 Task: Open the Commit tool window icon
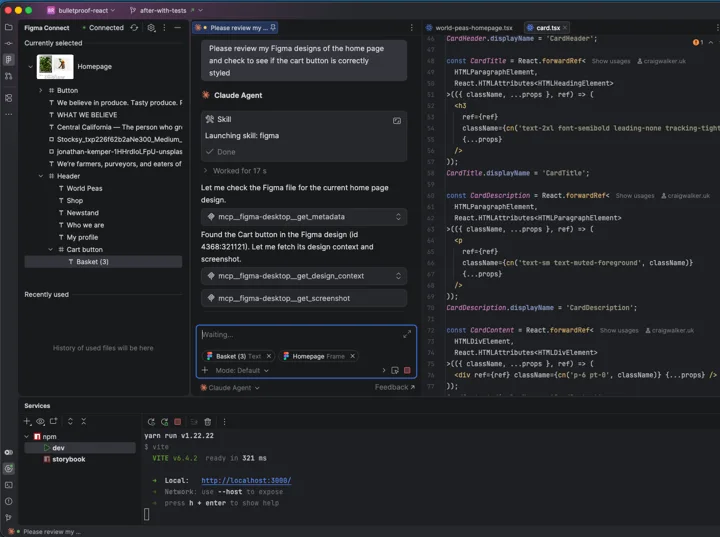(x=9, y=43)
